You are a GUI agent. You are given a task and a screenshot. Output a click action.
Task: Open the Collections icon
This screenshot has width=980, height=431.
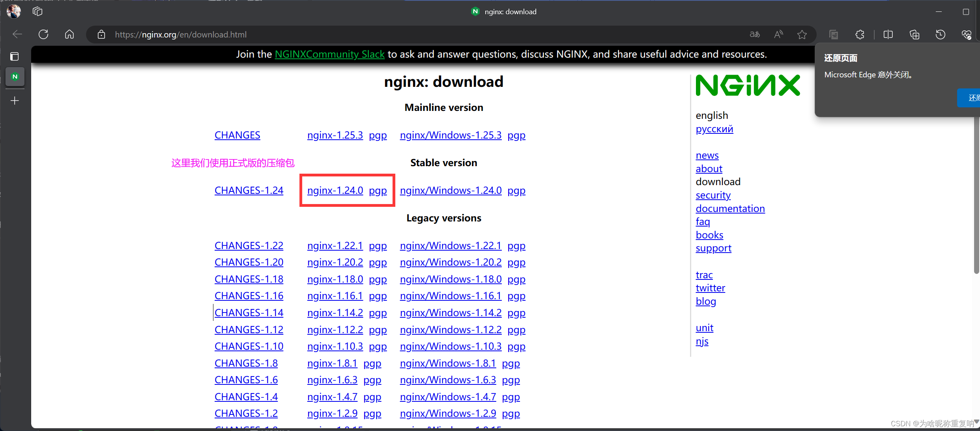click(x=915, y=34)
